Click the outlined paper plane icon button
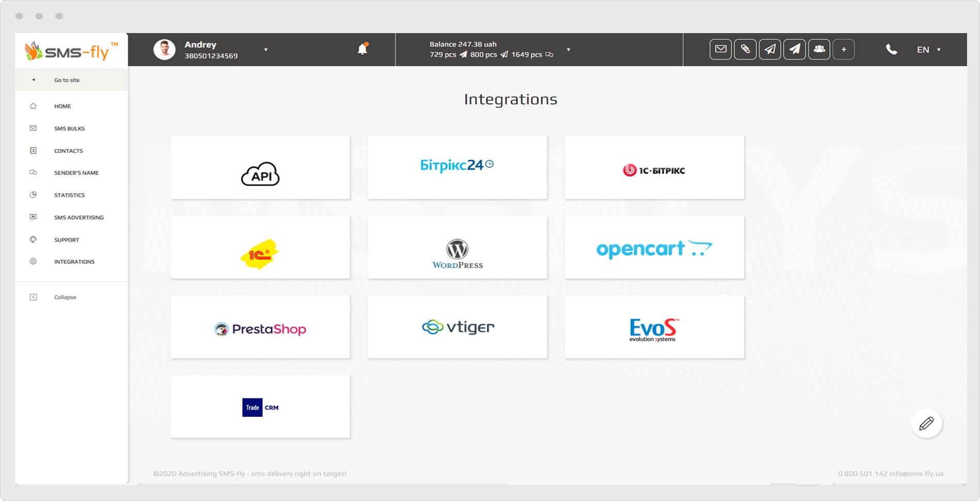This screenshot has width=980, height=501. pyautogui.click(x=770, y=50)
